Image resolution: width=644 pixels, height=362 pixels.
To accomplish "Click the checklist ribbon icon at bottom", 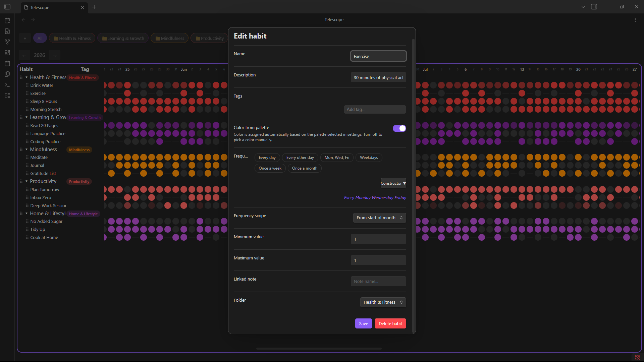I will 7,96.
